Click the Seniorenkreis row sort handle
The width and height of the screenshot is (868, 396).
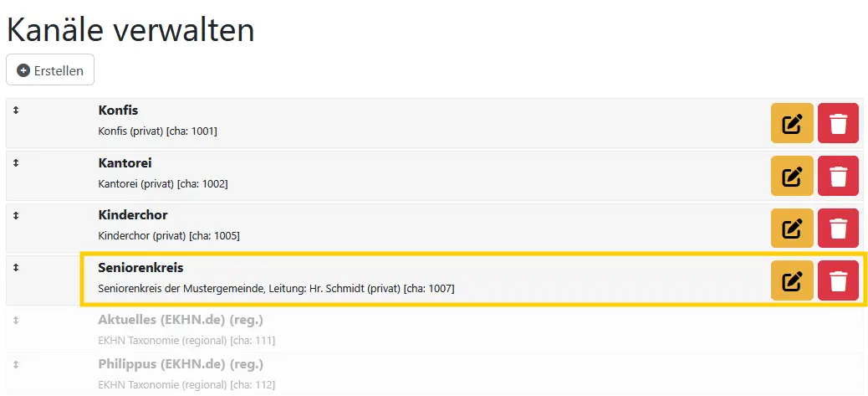point(16,268)
